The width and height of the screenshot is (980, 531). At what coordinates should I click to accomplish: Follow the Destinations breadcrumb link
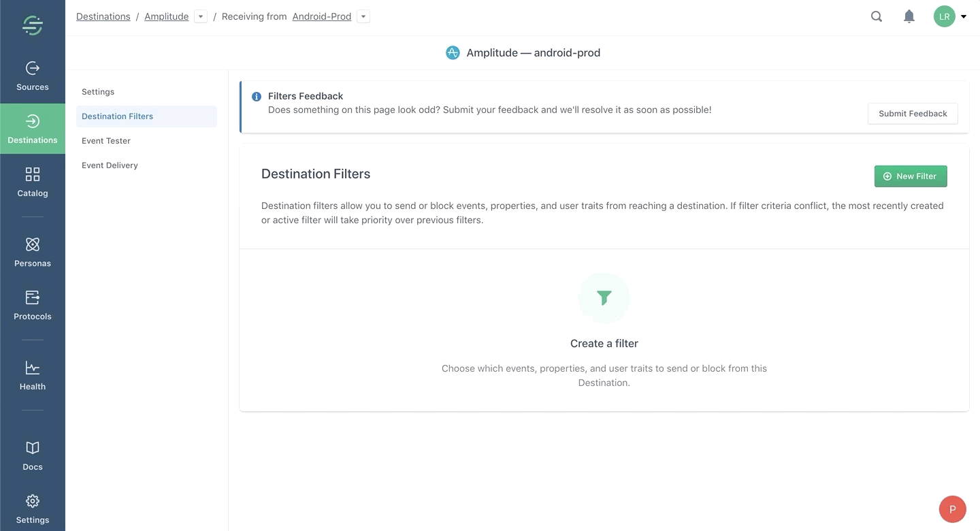pyautogui.click(x=103, y=16)
